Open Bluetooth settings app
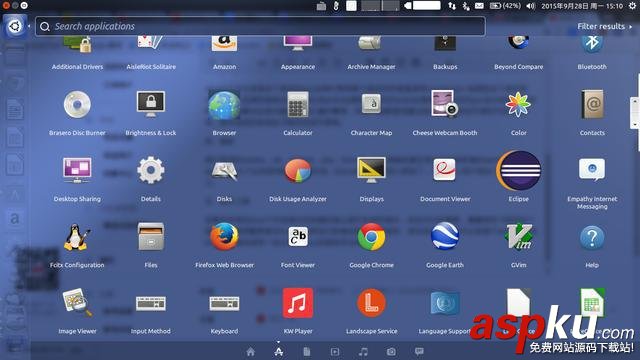The width and height of the screenshot is (640, 360). (x=592, y=44)
